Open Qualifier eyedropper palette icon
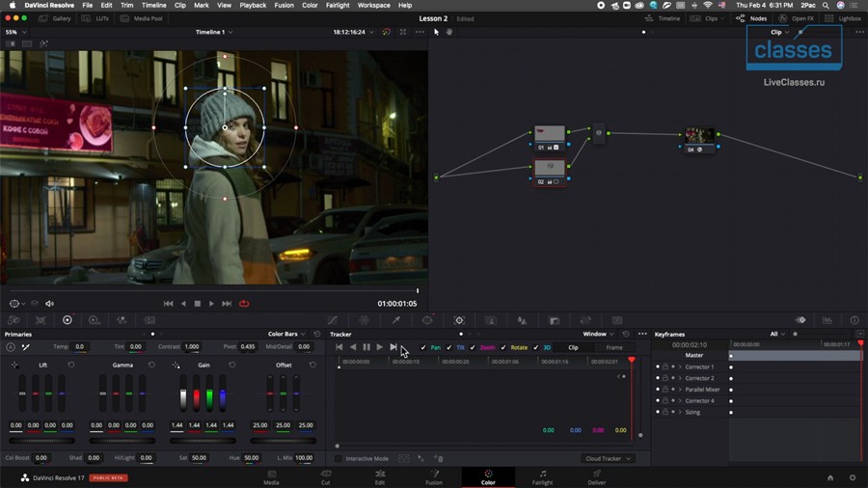The image size is (868, 488). [396, 320]
